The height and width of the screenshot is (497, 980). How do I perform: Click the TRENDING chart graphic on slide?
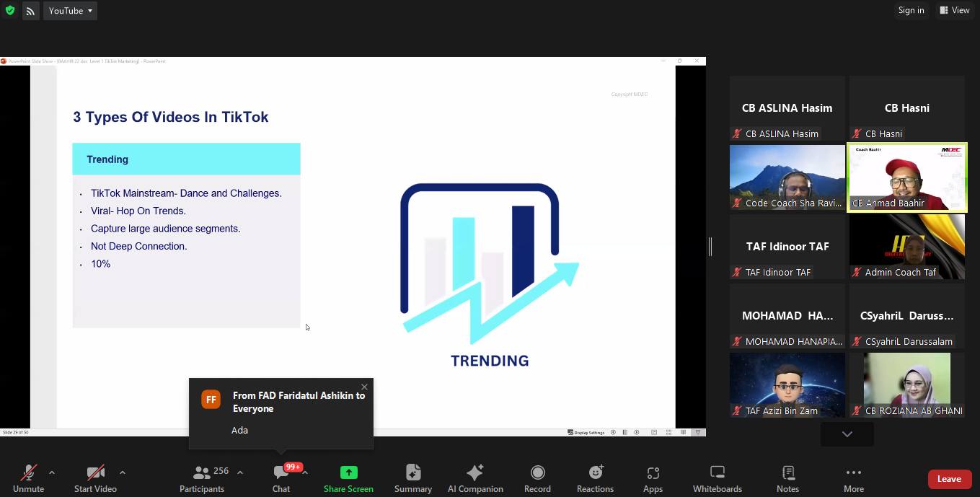(x=490, y=276)
